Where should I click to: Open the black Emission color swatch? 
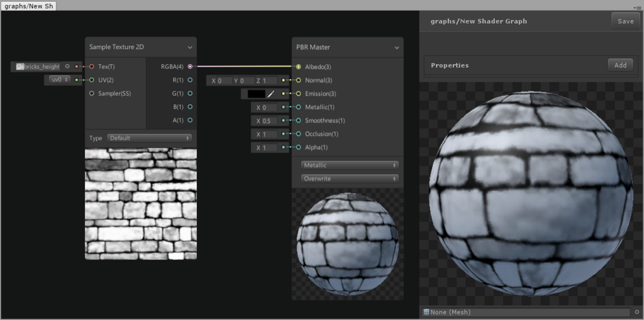click(257, 94)
